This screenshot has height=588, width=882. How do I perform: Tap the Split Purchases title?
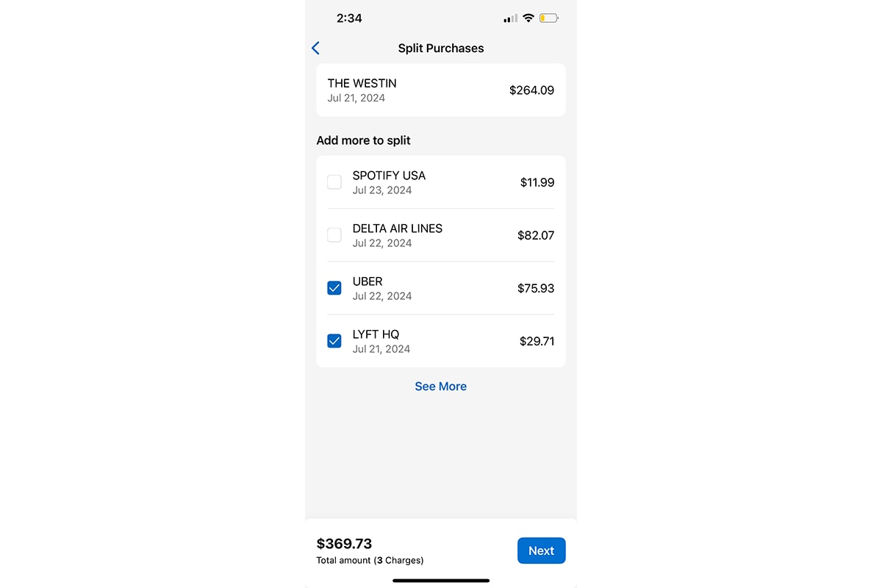point(440,48)
